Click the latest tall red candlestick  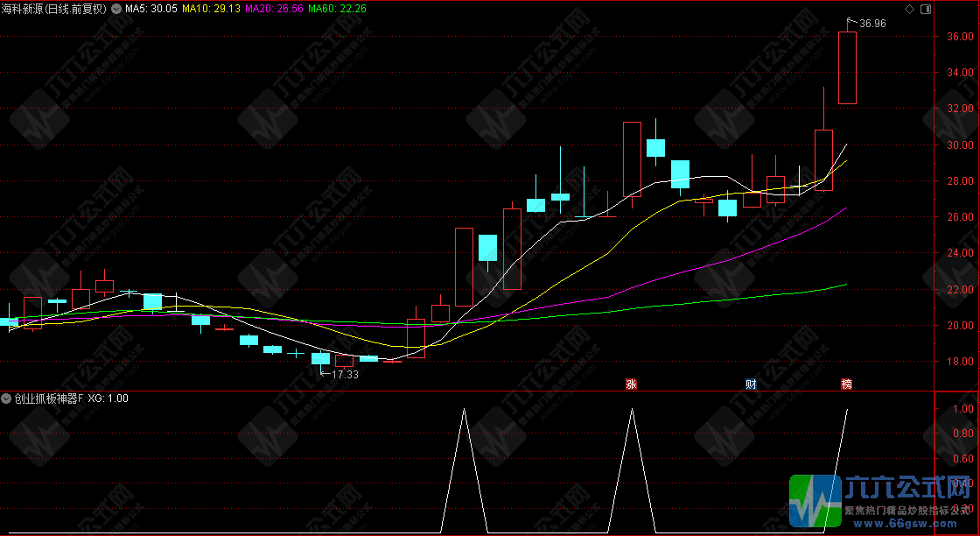point(847,68)
